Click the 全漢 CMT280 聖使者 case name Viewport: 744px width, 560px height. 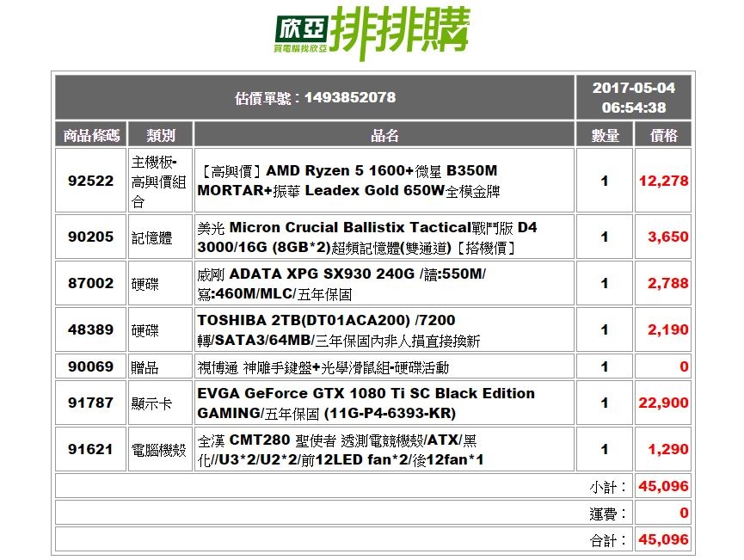341,450
